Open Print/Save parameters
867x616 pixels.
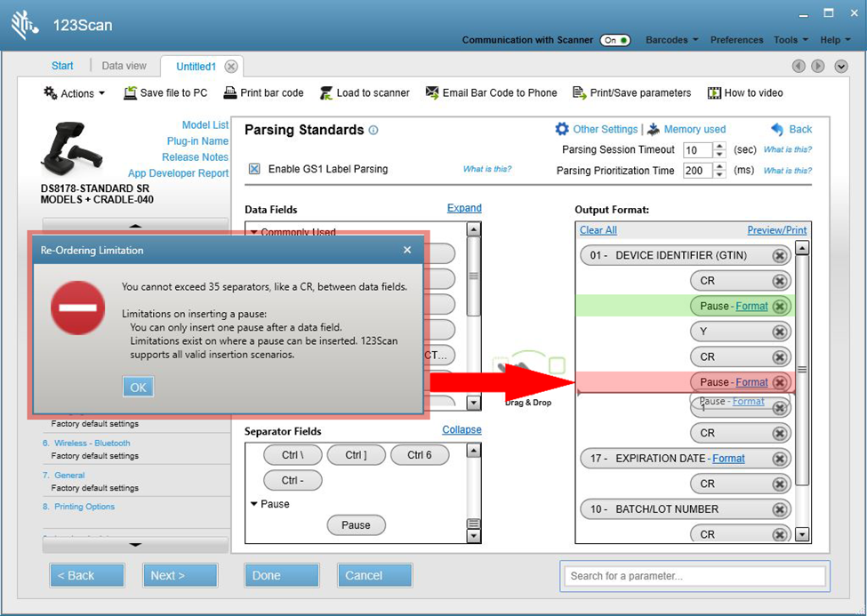[631, 92]
